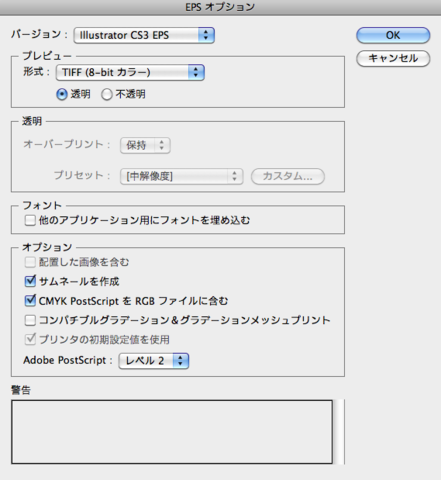
Task: Click the Adobe PostScript label text
Action: (68, 360)
